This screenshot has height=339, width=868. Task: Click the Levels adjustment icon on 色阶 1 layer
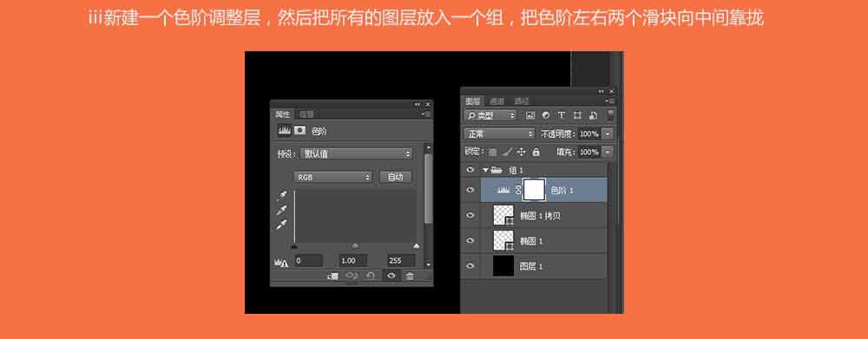pyautogui.click(x=503, y=190)
